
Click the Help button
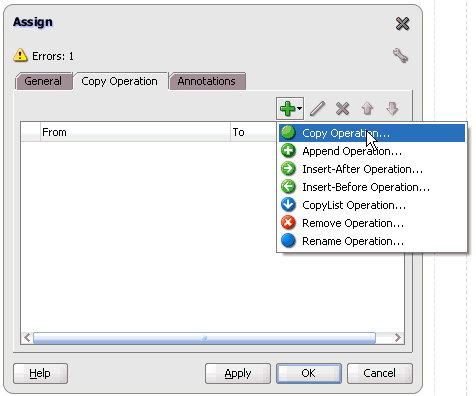pyautogui.click(x=40, y=373)
